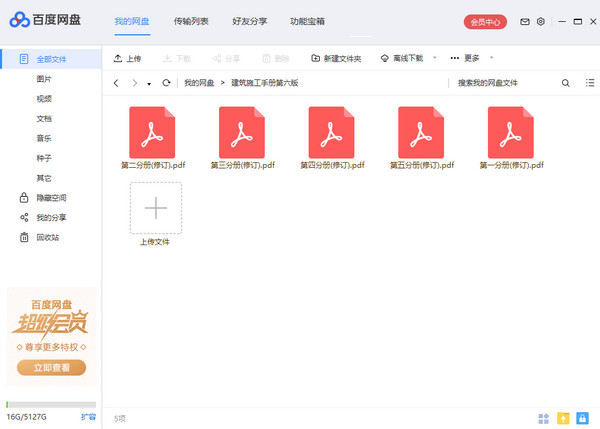Open settings via the gear icon
This screenshot has height=429, width=600.
541,21
